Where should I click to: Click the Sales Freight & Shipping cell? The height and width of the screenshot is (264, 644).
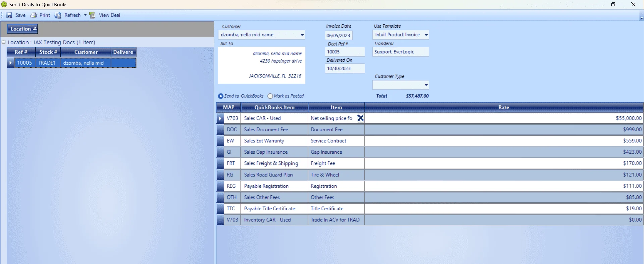coord(274,163)
